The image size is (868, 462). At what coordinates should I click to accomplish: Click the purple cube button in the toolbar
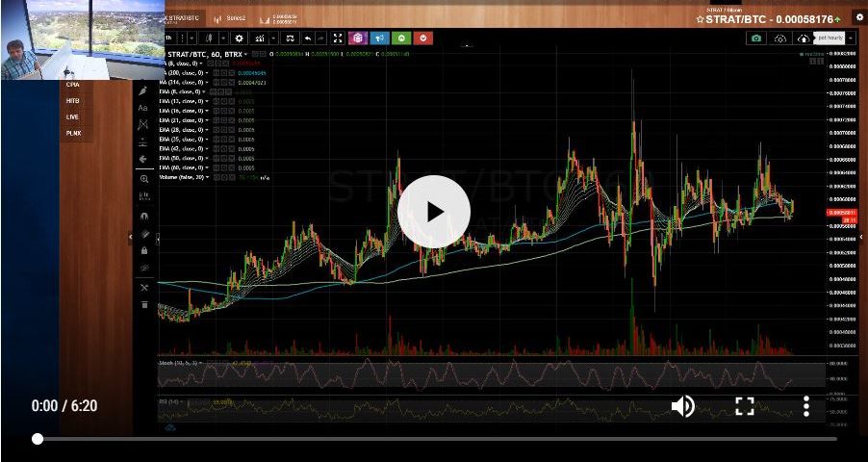[357, 38]
